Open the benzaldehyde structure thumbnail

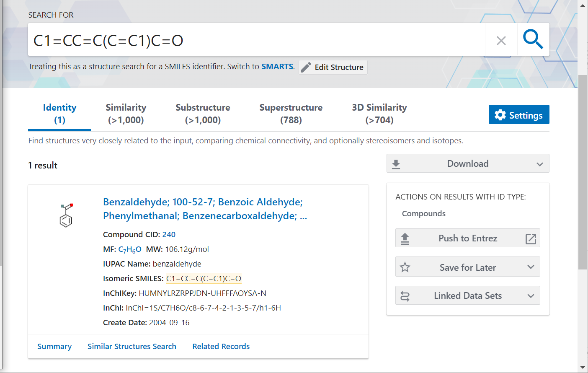[x=66, y=215]
